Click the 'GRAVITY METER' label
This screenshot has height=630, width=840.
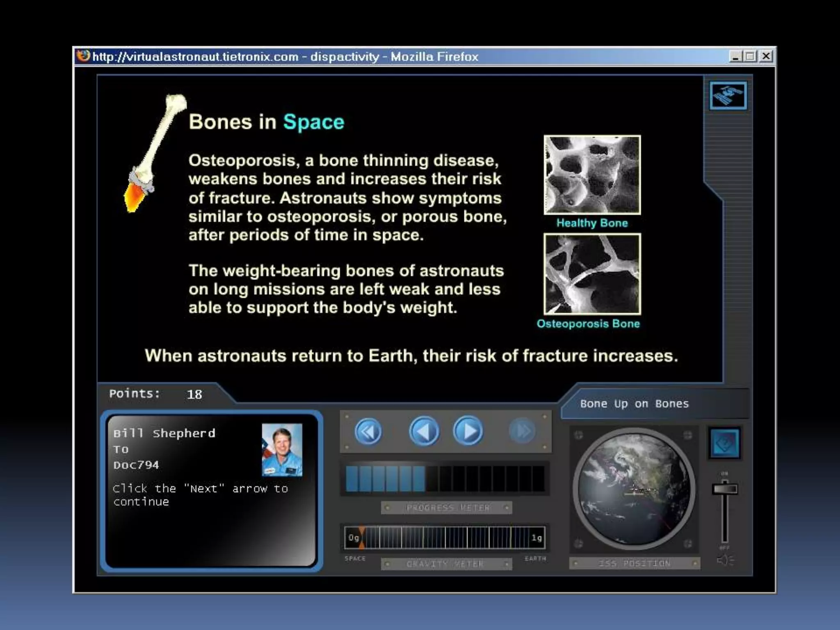pyautogui.click(x=445, y=564)
